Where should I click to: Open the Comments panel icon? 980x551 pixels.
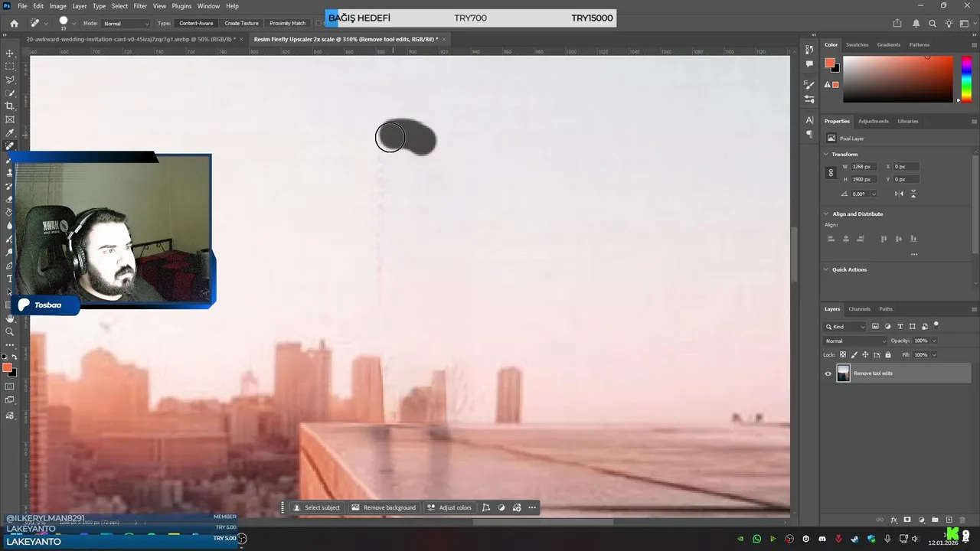coord(809,64)
